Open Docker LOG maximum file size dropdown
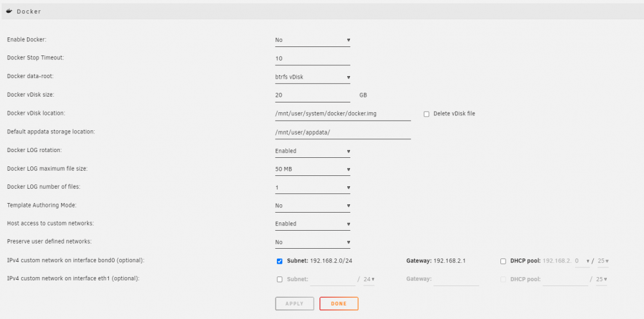This screenshot has width=644, height=319. click(x=312, y=169)
